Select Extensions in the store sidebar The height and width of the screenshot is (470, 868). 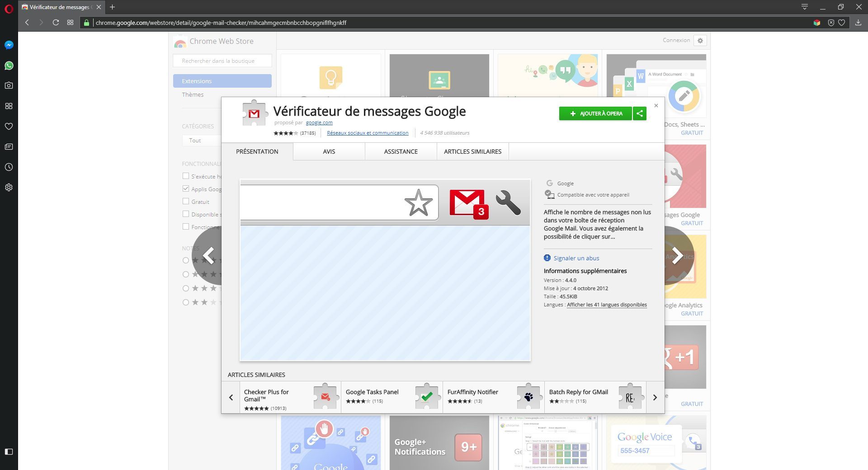222,81
